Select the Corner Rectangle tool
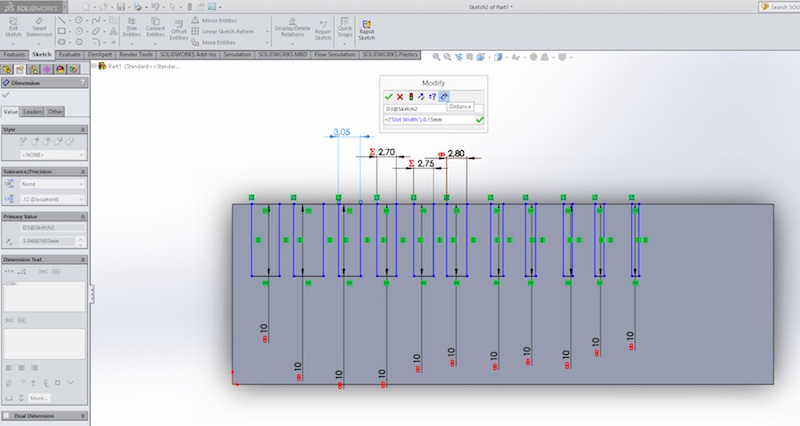Image resolution: width=800 pixels, height=426 pixels. tap(62, 31)
